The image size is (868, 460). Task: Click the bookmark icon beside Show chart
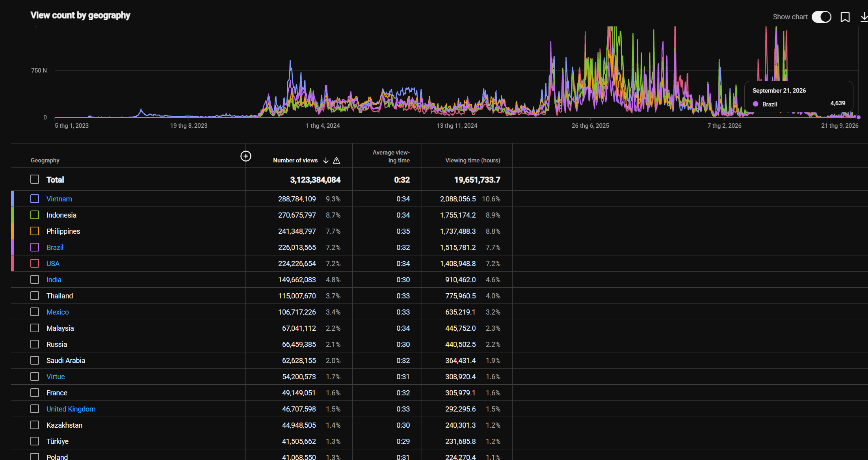(845, 17)
